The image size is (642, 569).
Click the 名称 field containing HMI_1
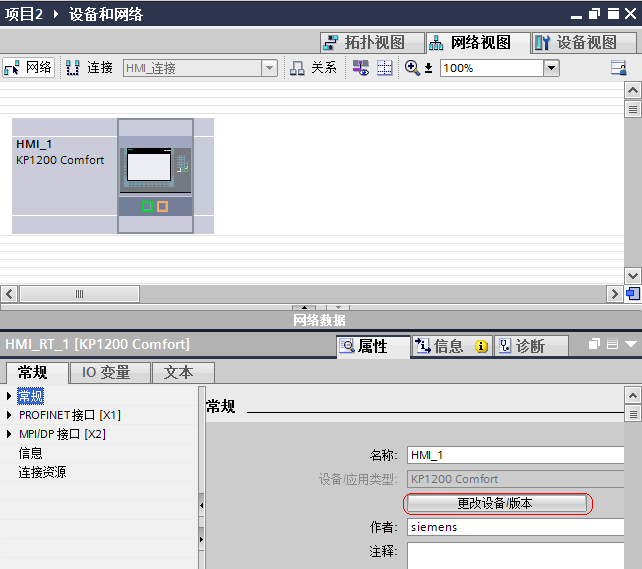[x=515, y=455]
